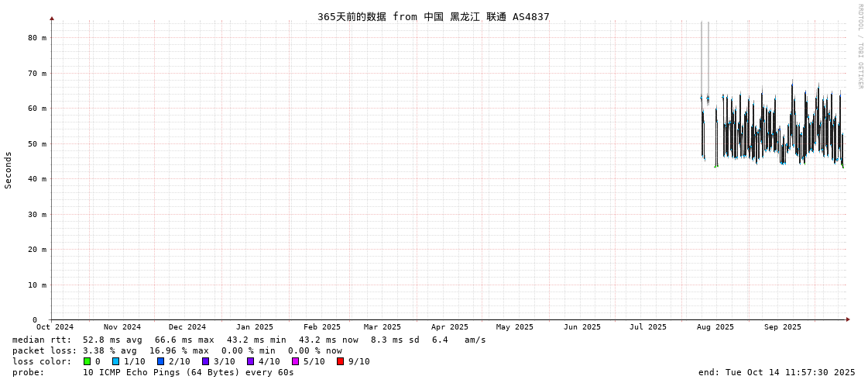Click the Sep 2025 x-axis label
Viewport: 868px width, 383px height.
coord(782,327)
